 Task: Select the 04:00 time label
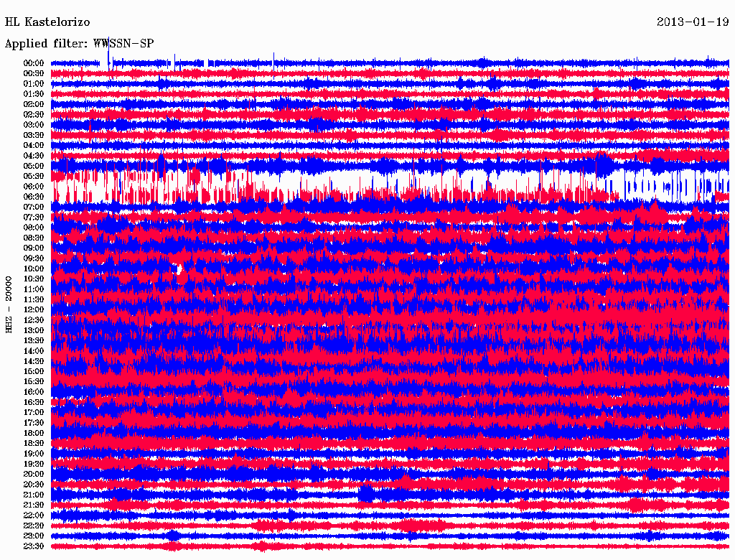coord(34,146)
